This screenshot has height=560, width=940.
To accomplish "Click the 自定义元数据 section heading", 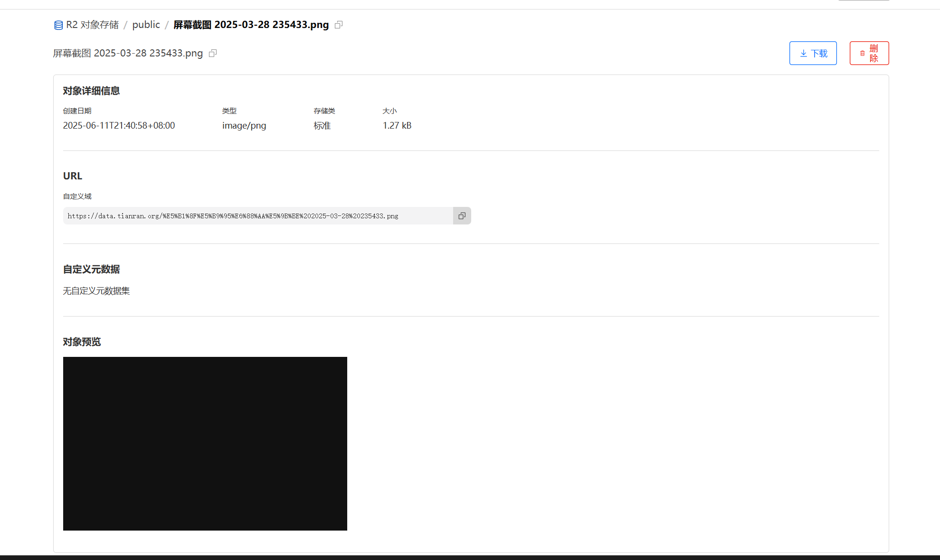I will pyautogui.click(x=91, y=270).
